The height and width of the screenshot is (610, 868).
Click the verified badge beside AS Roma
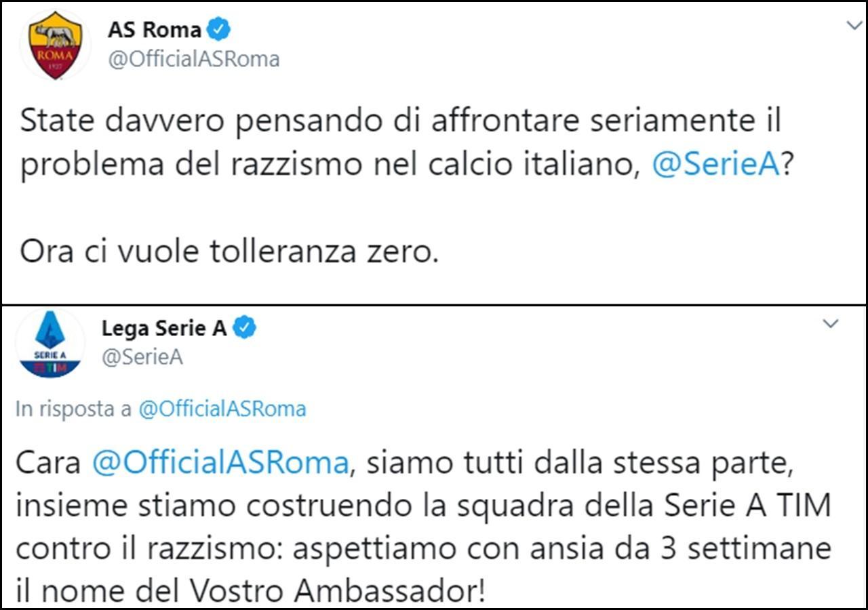pos(219,30)
